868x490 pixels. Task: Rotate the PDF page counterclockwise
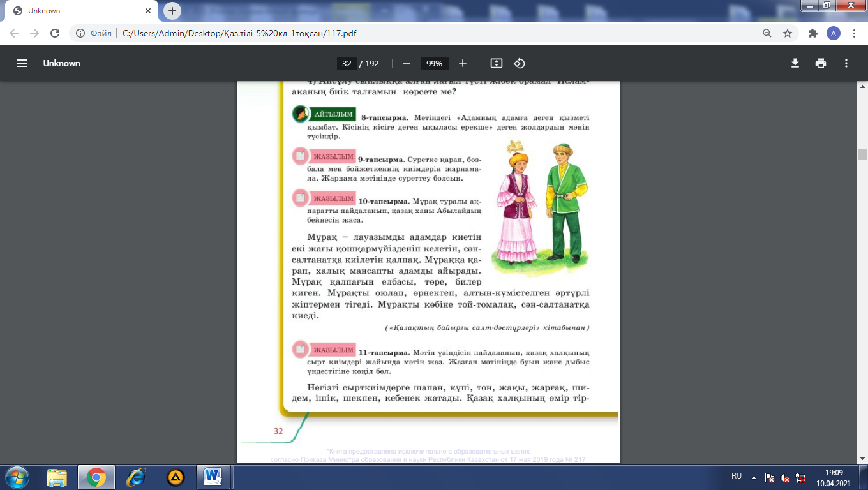click(x=520, y=63)
